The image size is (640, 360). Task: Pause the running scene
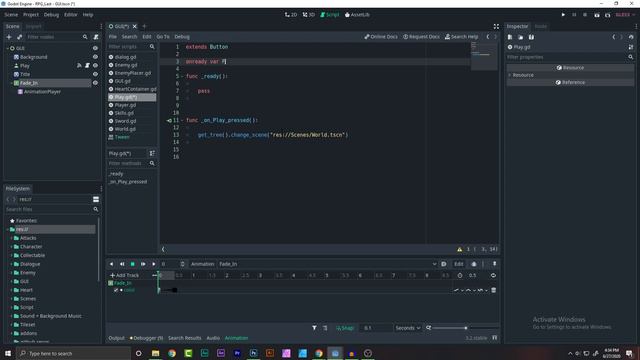[x=574, y=15]
